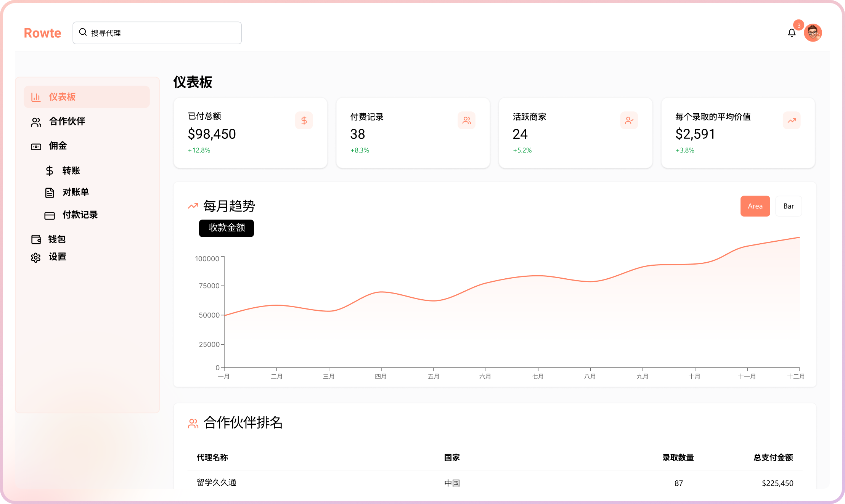The image size is (845, 504).
Task: Click the settings gear icon in sidebar
Action: pos(36,258)
